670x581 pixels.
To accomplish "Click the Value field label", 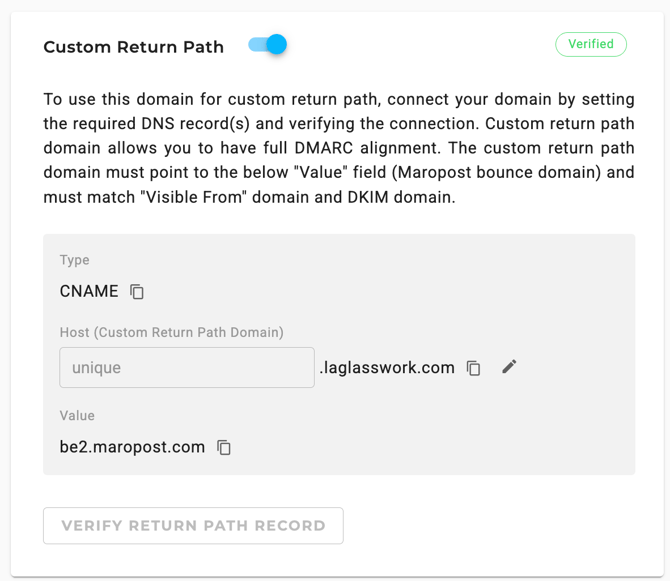I will [77, 415].
